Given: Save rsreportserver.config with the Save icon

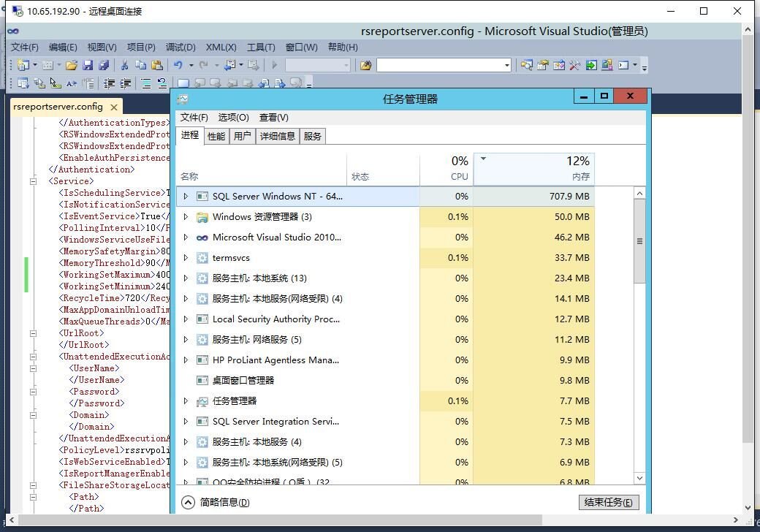Looking at the screenshot, I should tap(88, 64).
